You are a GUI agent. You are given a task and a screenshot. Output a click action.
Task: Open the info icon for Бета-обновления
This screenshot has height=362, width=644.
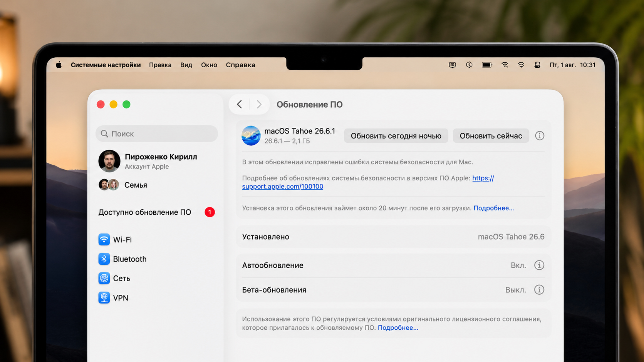(x=539, y=290)
